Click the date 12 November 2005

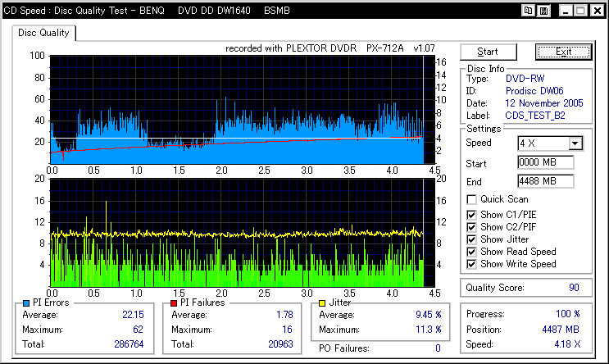544,103
